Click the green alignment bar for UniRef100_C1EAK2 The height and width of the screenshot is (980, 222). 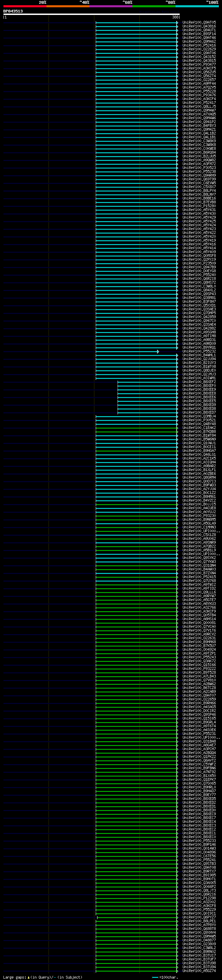tap(137, 428)
